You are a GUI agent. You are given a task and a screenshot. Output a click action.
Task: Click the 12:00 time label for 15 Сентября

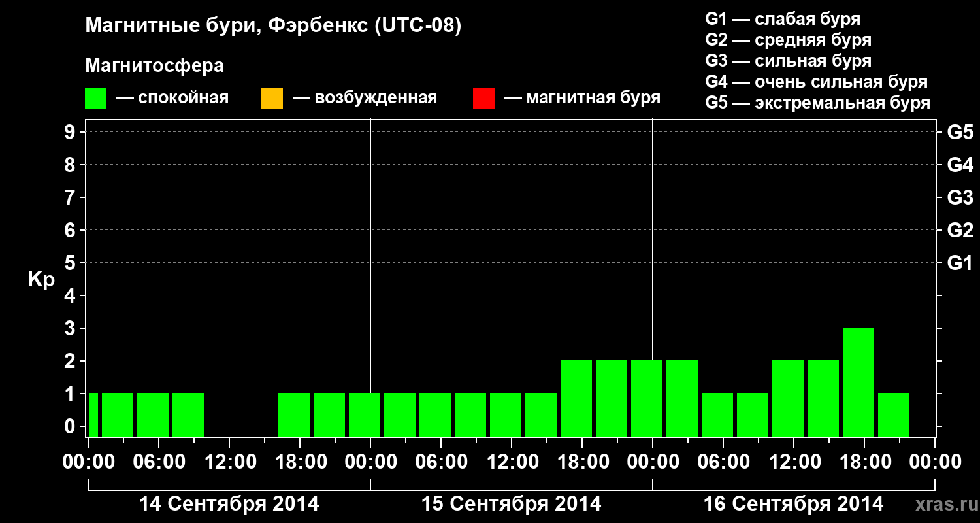click(512, 462)
